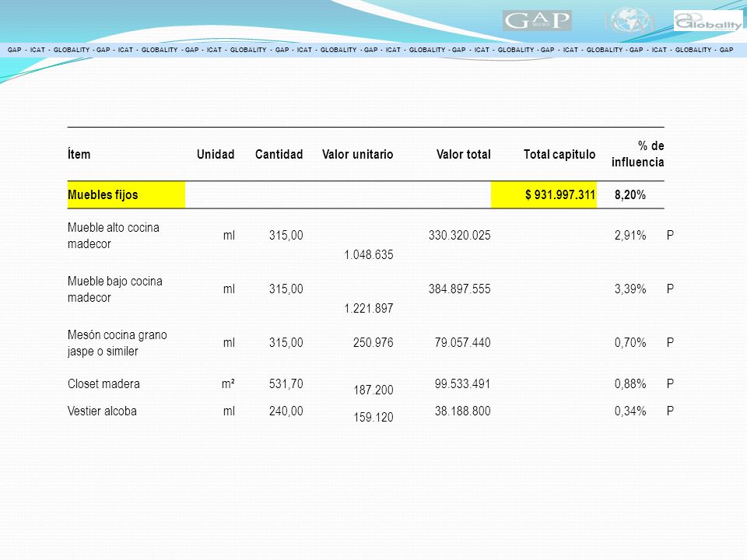Screen dimensions: 747x560
Task: Click the 3,39% percentage
Action: point(630,289)
